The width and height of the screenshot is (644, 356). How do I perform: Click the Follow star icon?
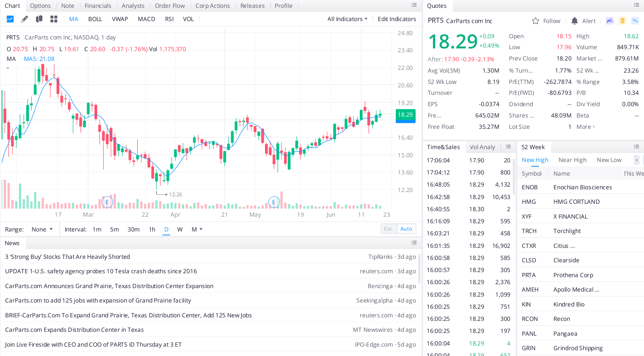click(535, 21)
